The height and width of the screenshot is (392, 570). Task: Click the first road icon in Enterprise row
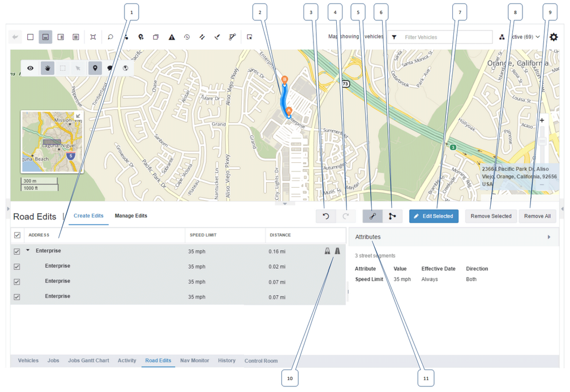pyautogui.click(x=327, y=251)
